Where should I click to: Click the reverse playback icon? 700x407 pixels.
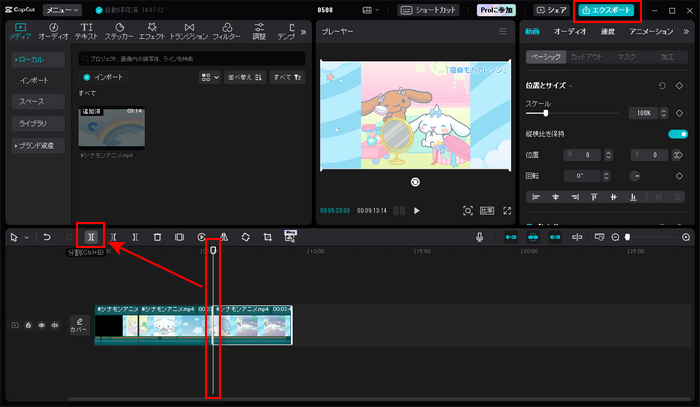pyautogui.click(x=201, y=237)
